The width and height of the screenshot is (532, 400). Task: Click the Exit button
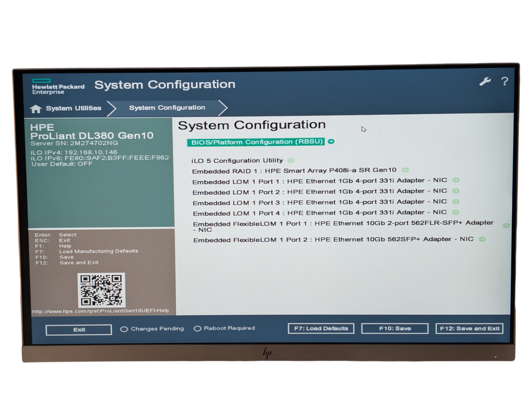[79, 330]
